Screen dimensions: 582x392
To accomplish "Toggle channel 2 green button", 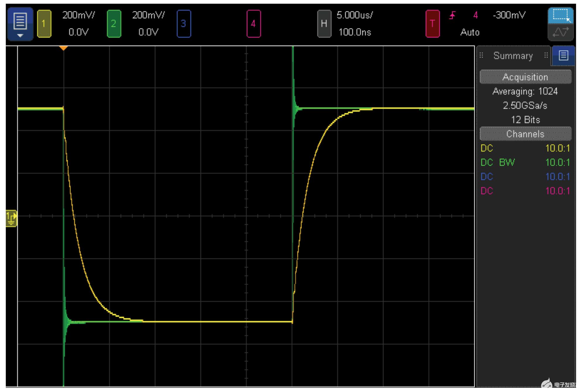I will [x=114, y=24].
